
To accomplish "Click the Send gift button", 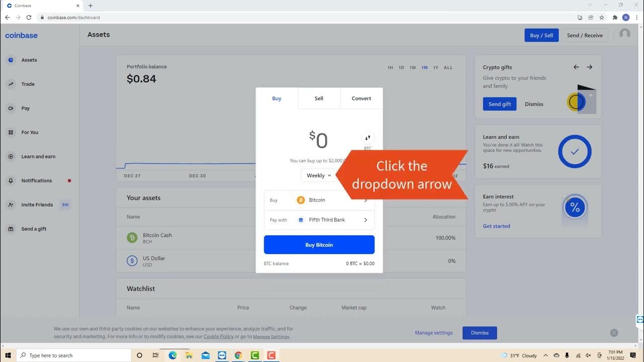I will 500,104.
